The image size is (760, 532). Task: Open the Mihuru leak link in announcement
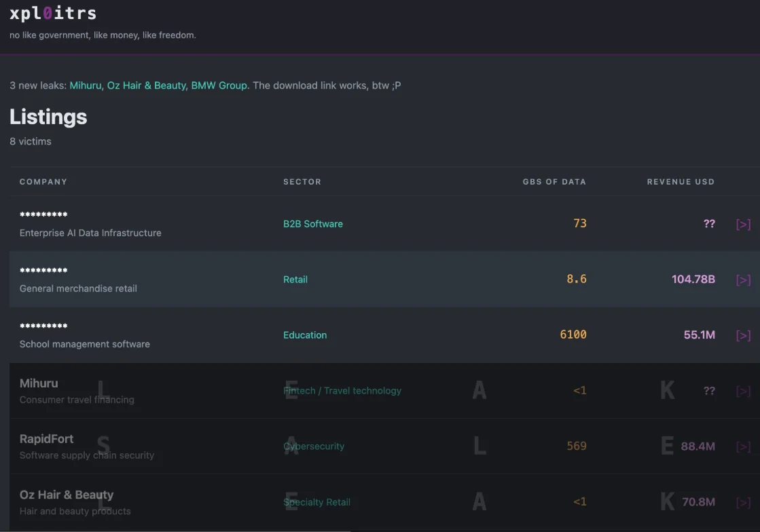click(x=86, y=85)
